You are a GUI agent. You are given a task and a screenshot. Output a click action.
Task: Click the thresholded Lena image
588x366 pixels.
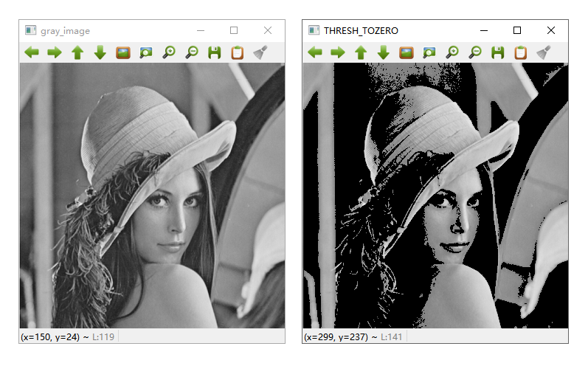click(x=435, y=196)
